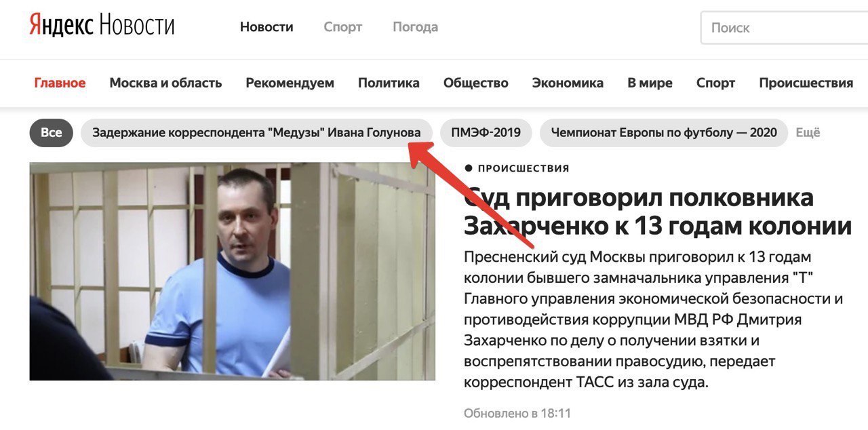This screenshot has height=430, width=868.
Task: Open the Новости logo text
Action: 137,26
